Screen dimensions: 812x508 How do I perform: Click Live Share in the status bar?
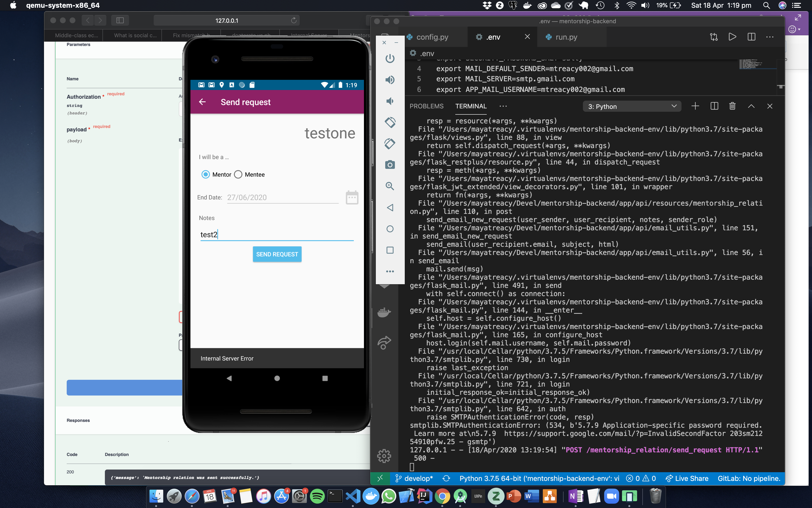pyautogui.click(x=687, y=478)
